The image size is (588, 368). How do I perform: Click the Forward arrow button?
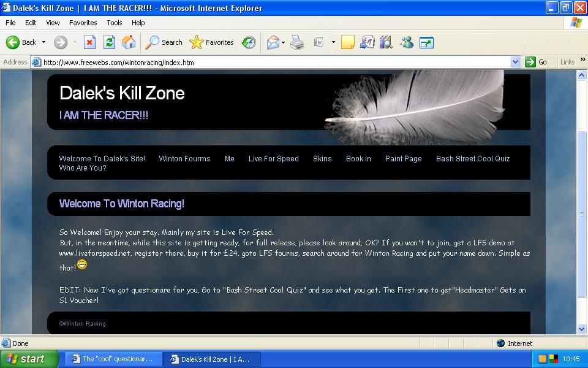(x=61, y=42)
